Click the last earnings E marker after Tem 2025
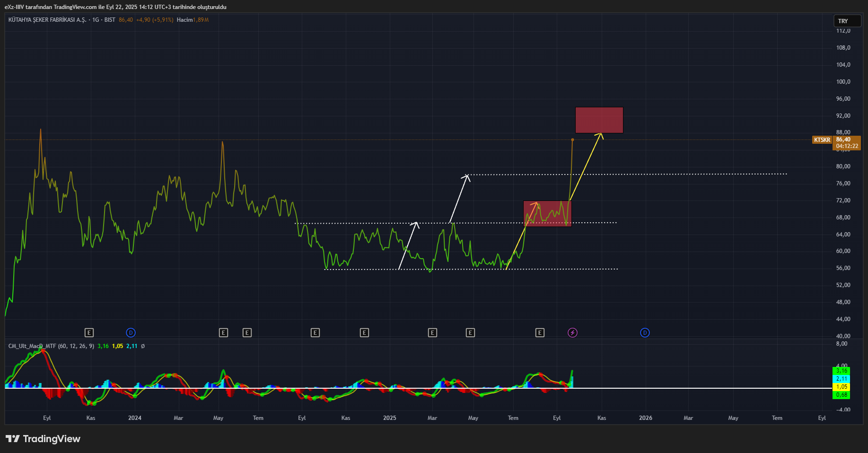 pos(540,332)
